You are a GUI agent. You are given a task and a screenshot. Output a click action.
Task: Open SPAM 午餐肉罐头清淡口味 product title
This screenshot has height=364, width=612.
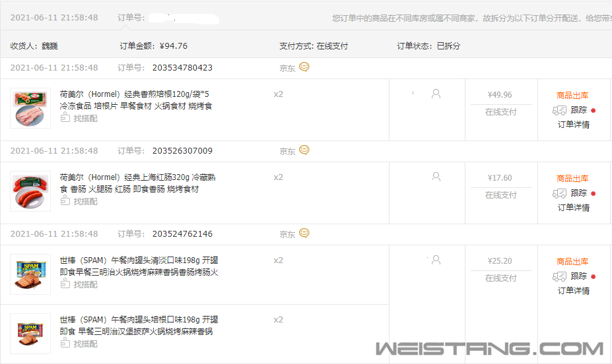(x=139, y=266)
